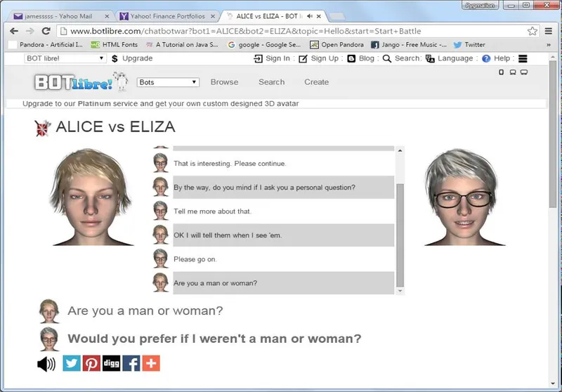This screenshot has height=392, width=562.
Task: Open the Twitter bookmark
Action: pos(469,45)
